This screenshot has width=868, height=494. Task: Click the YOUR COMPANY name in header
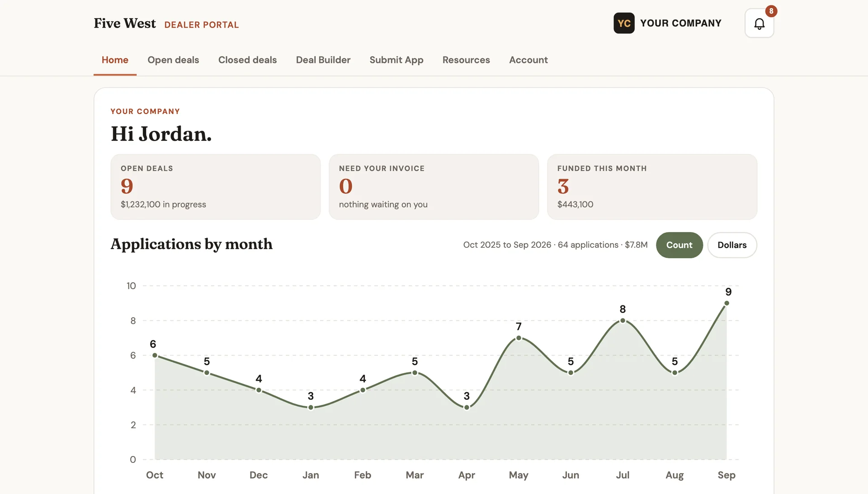[681, 23]
